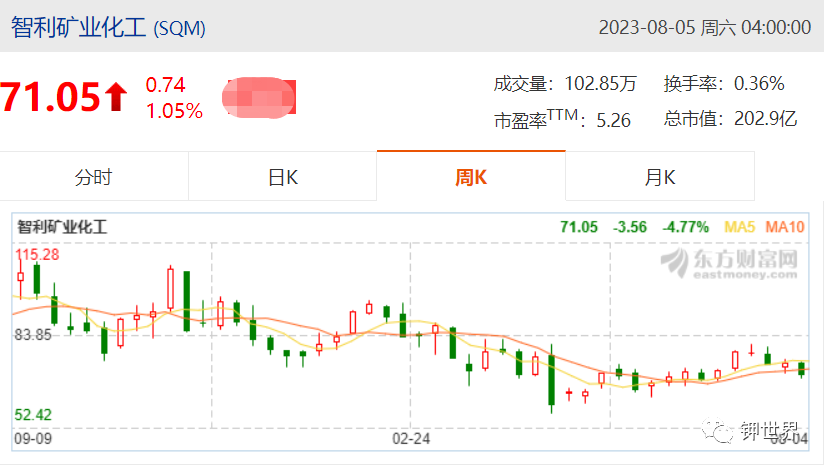Click the chart's 智利矿业化工 title label
This screenshot has width=826, height=467.
(62, 227)
